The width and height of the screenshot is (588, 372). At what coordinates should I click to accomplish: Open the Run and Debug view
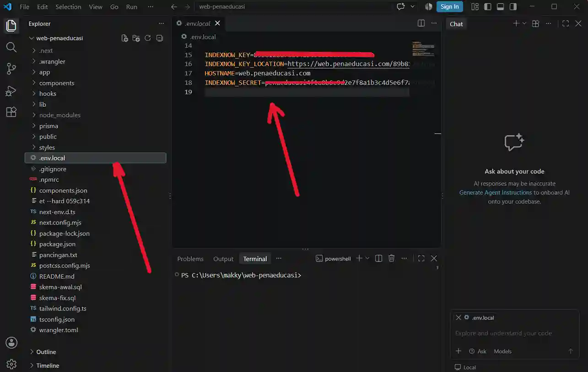(11, 90)
